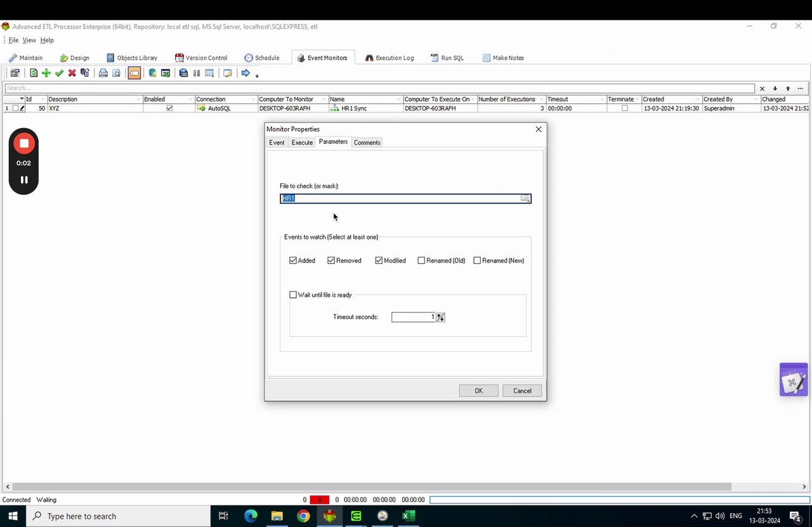Open print preview from the toolbar
This screenshot has height=527, width=812.
point(116,73)
